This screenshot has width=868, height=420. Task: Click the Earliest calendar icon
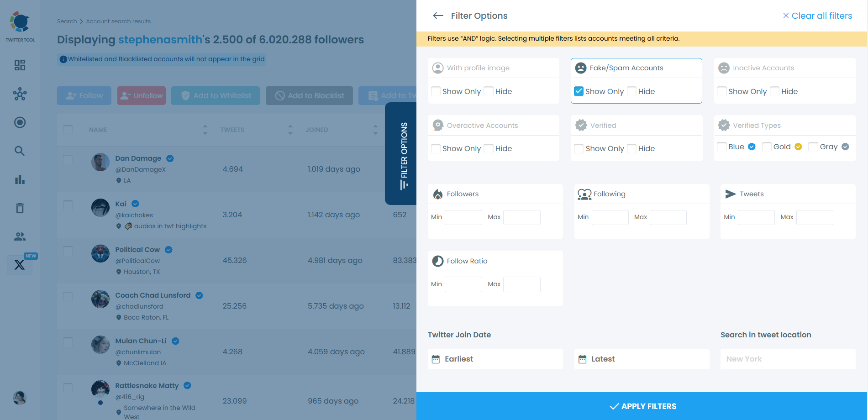pos(436,359)
